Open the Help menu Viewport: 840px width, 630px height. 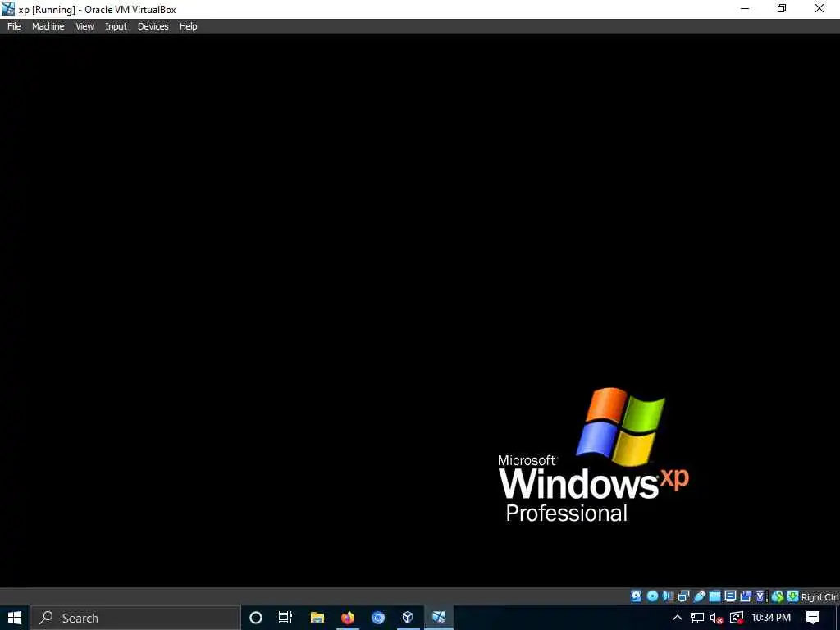[x=188, y=26]
